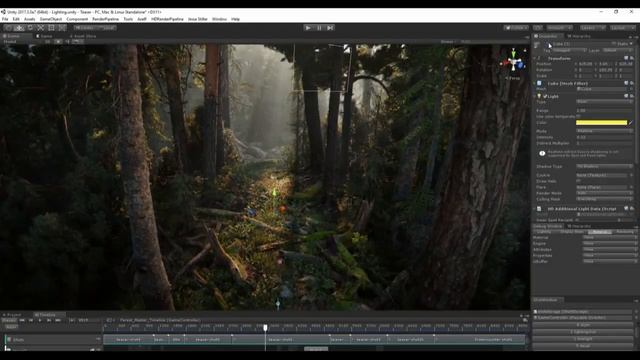The height and width of the screenshot is (360, 640).
Task: Open the Light Type dropdown
Action: (x=604, y=102)
